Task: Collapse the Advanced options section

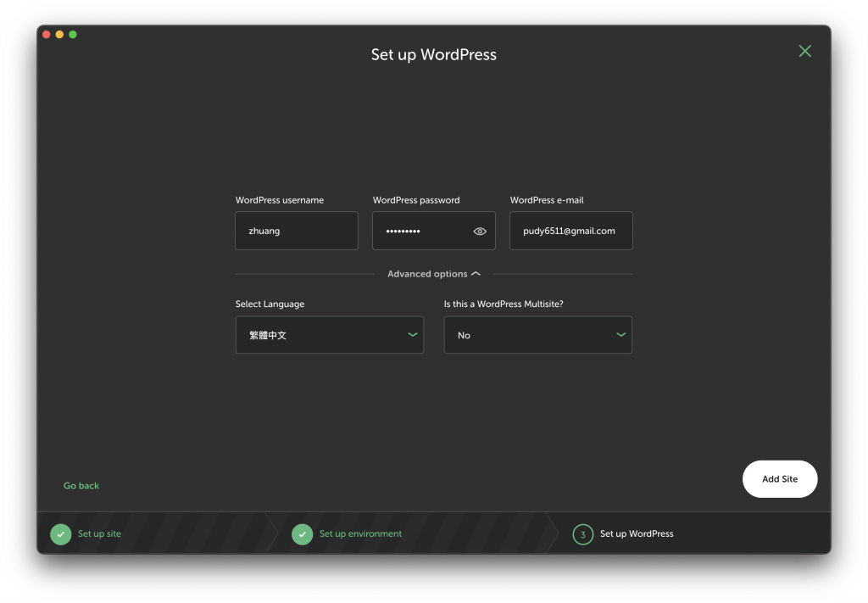Action: coord(433,274)
